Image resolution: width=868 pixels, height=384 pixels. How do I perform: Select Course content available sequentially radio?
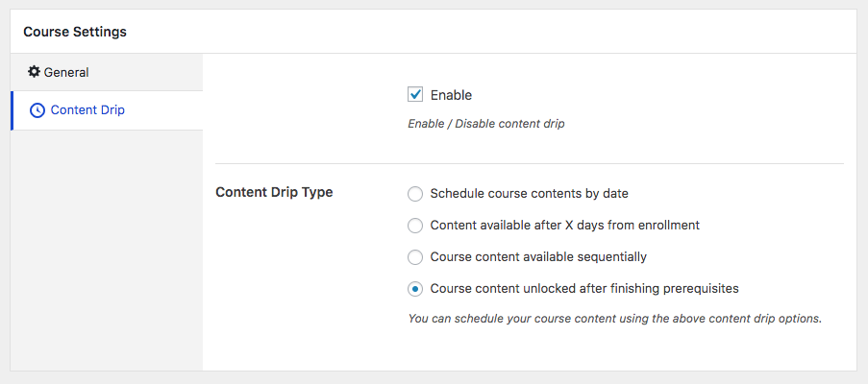pos(415,257)
